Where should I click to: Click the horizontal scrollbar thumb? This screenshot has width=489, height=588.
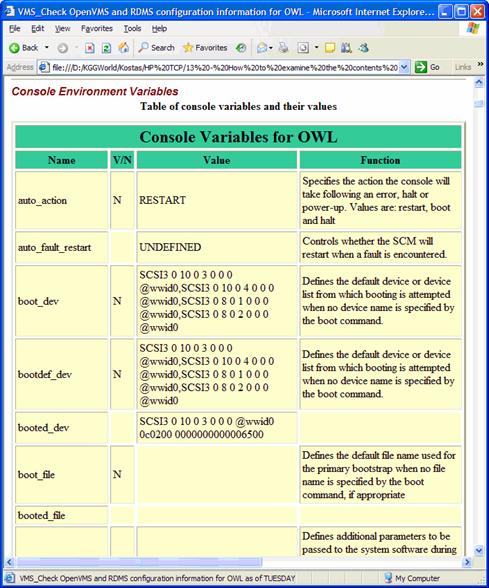[x=140, y=562]
